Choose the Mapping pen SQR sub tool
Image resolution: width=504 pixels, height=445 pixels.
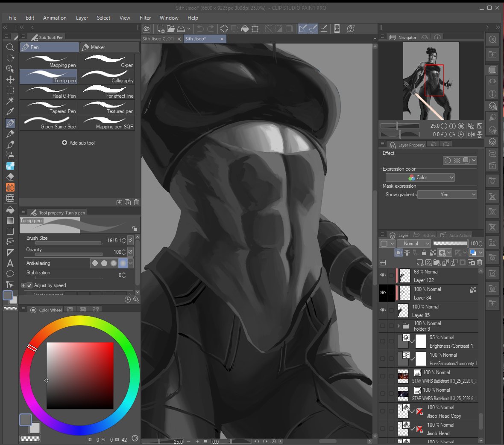click(x=106, y=123)
